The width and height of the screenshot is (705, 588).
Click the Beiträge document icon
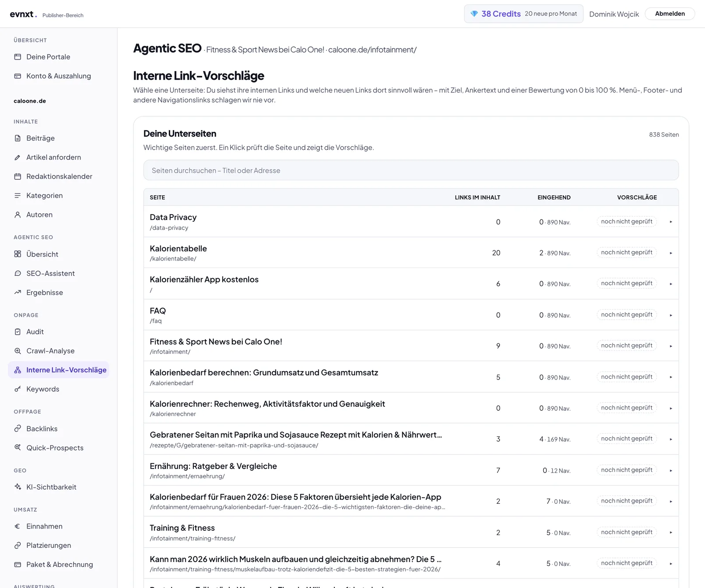coord(18,138)
